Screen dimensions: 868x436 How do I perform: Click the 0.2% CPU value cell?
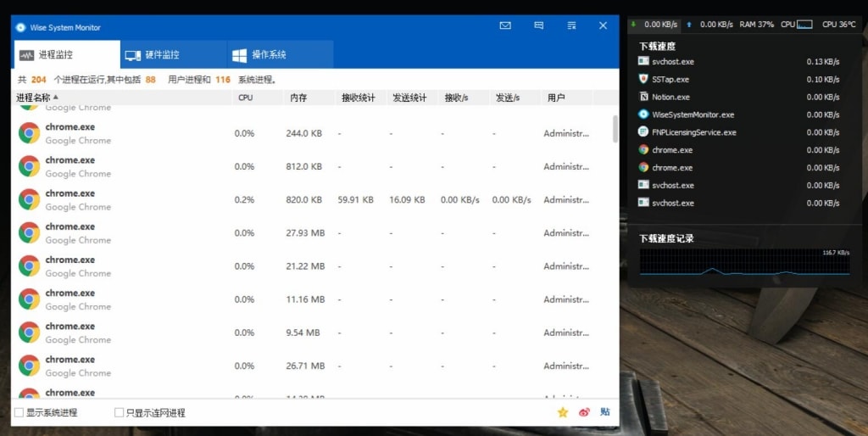point(244,200)
